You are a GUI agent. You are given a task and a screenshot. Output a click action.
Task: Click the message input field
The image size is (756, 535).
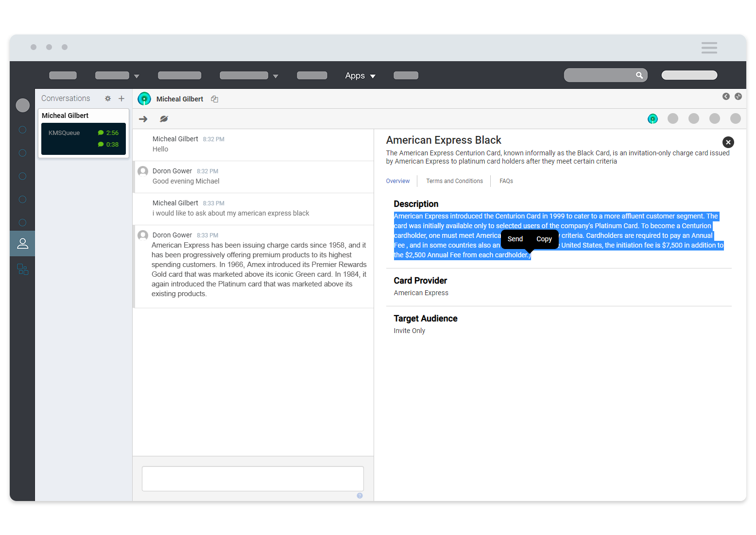(x=253, y=479)
